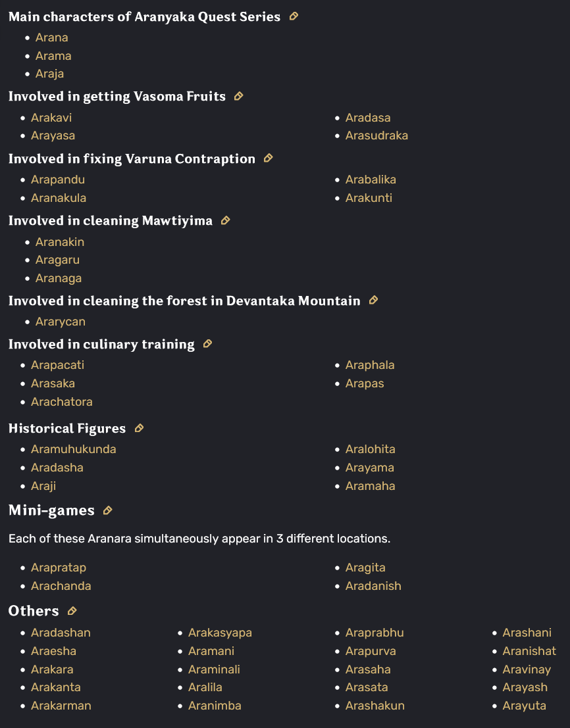Click edit pencil next to Mini-games
The image size is (570, 728).
pos(108,510)
